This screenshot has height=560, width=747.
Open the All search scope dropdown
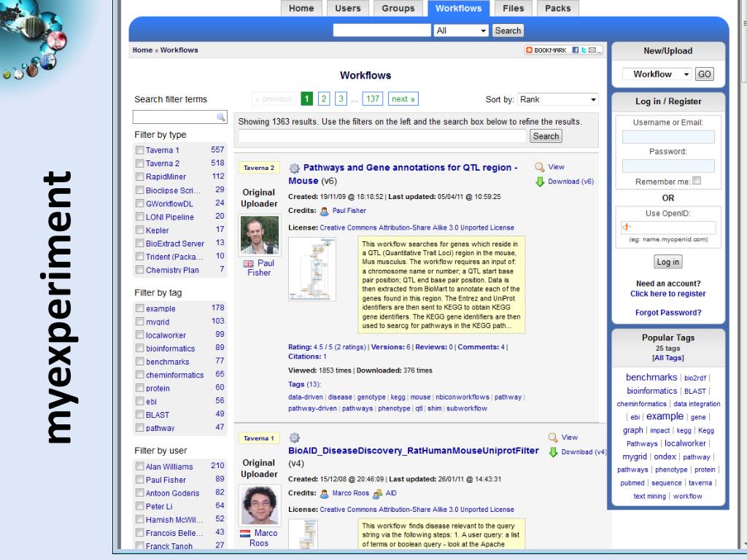click(x=461, y=31)
